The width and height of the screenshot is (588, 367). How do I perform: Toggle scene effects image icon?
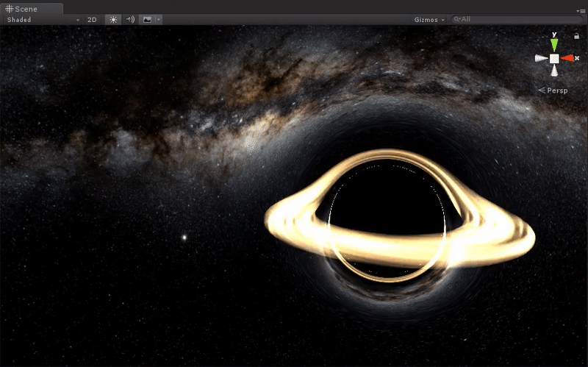[x=147, y=20]
